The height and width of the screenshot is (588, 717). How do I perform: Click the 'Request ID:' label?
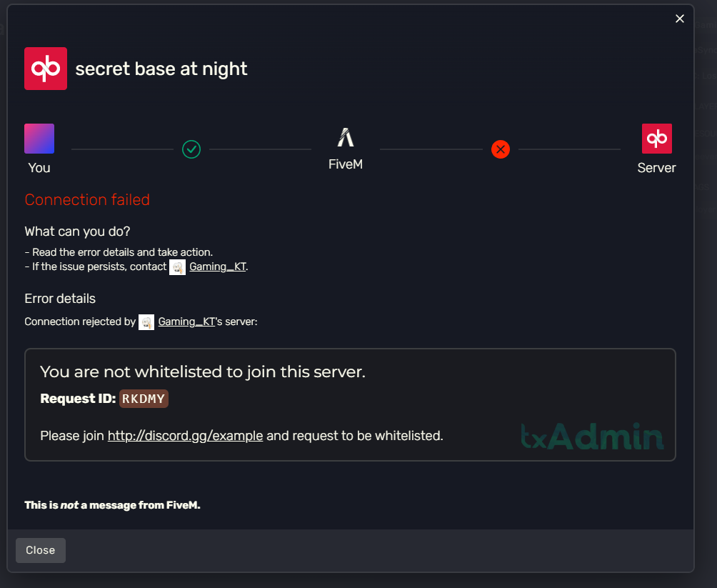pyautogui.click(x=78, y=399)
